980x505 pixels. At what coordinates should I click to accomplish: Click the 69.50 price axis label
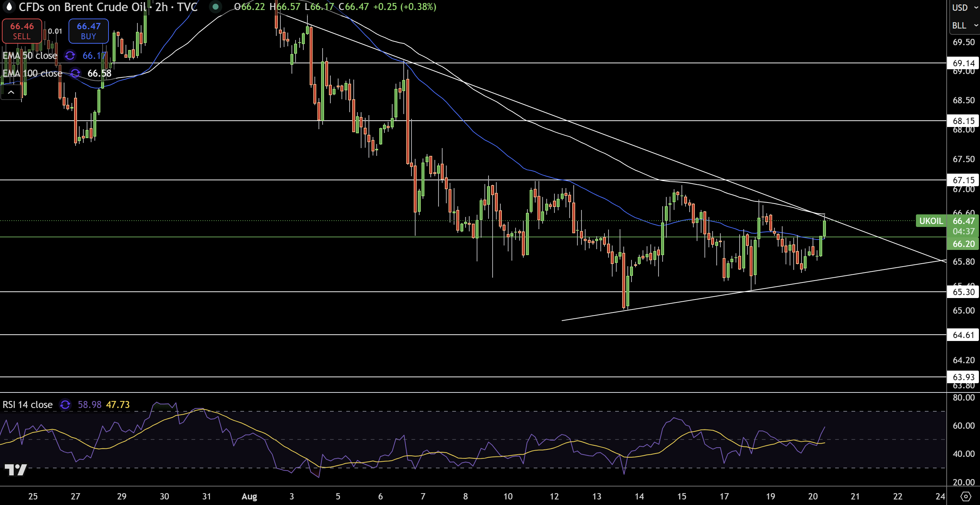pos(963,42)
